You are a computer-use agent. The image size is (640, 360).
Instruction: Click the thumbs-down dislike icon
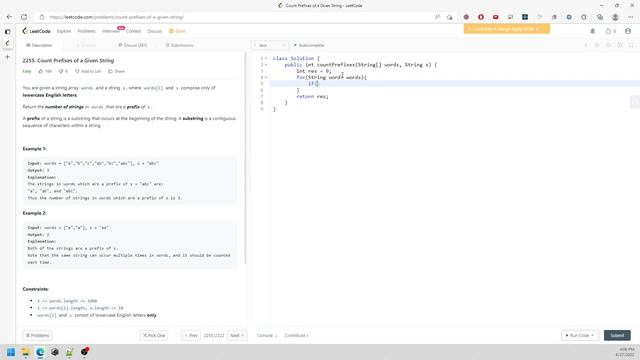click(x=61, y=71)
